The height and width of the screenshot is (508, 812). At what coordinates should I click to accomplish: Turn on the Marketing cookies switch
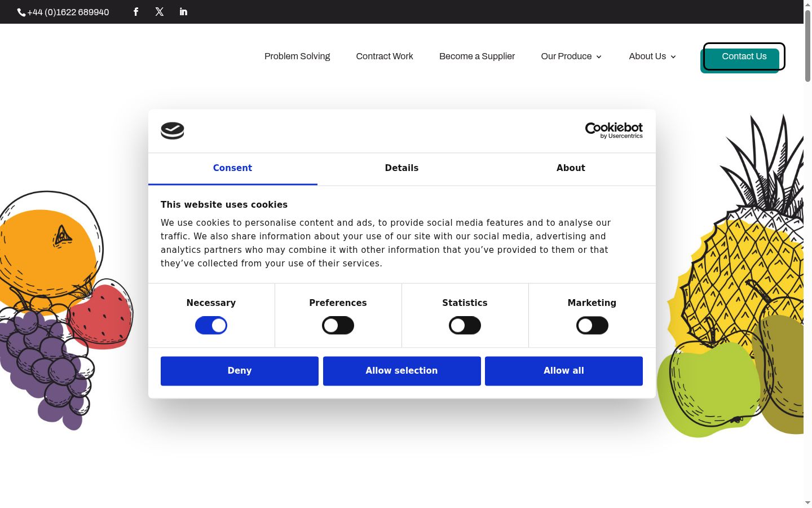[592, 326]
